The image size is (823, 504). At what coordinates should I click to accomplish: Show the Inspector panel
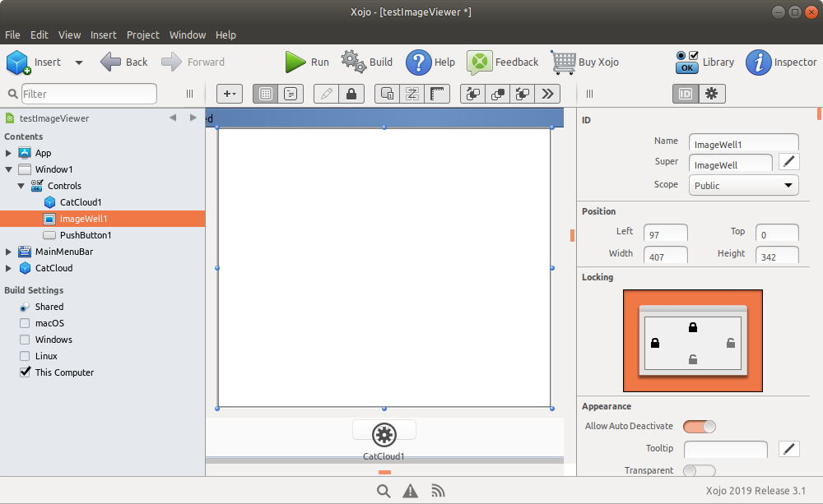(781, 62)
